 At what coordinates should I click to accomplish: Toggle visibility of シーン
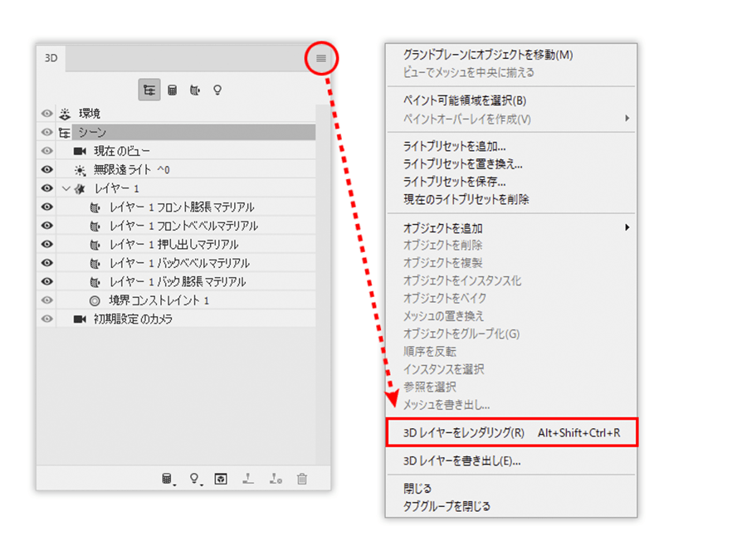click(x=46, y=132)
